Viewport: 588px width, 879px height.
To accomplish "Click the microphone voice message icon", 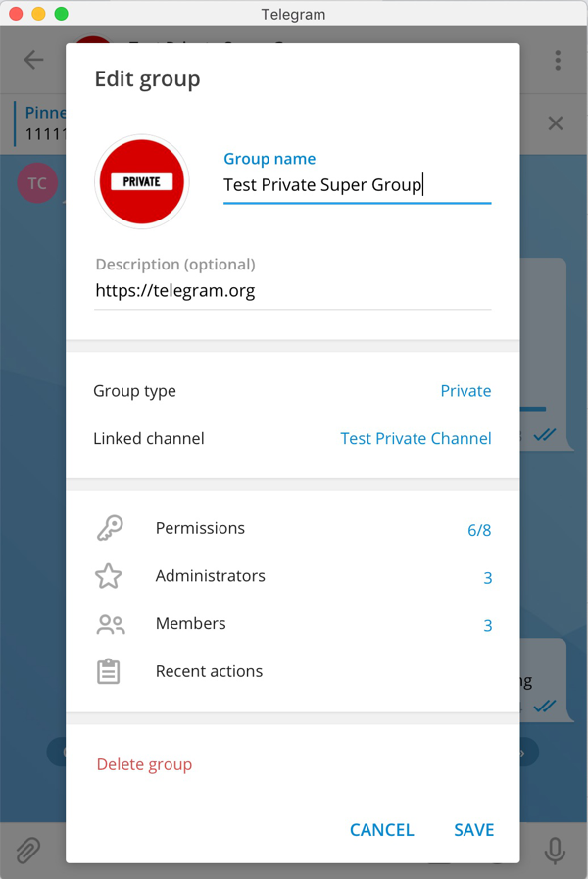I will coord(555,851).
